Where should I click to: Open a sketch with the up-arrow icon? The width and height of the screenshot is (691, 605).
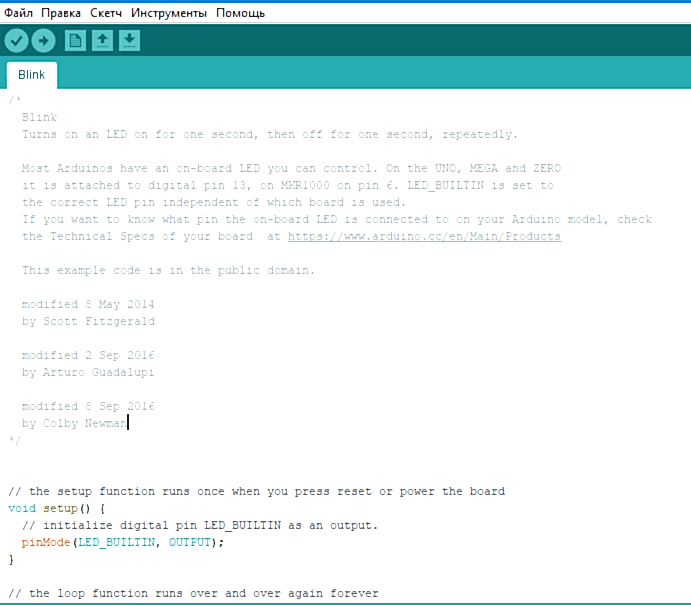click(x=102, y=41)
